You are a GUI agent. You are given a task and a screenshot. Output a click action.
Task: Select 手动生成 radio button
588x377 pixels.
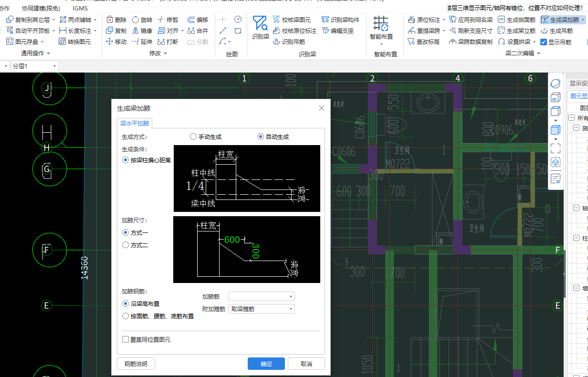pos(193,136)
